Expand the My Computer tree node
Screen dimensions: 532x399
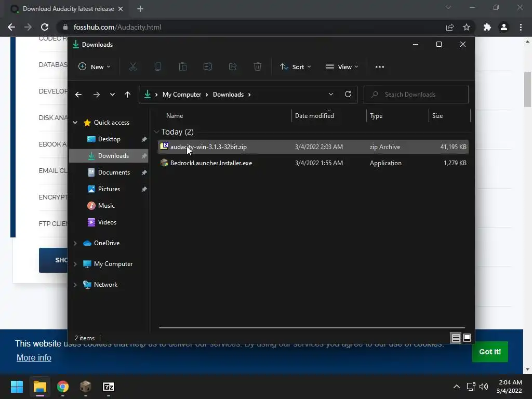(x=75, y=264)
